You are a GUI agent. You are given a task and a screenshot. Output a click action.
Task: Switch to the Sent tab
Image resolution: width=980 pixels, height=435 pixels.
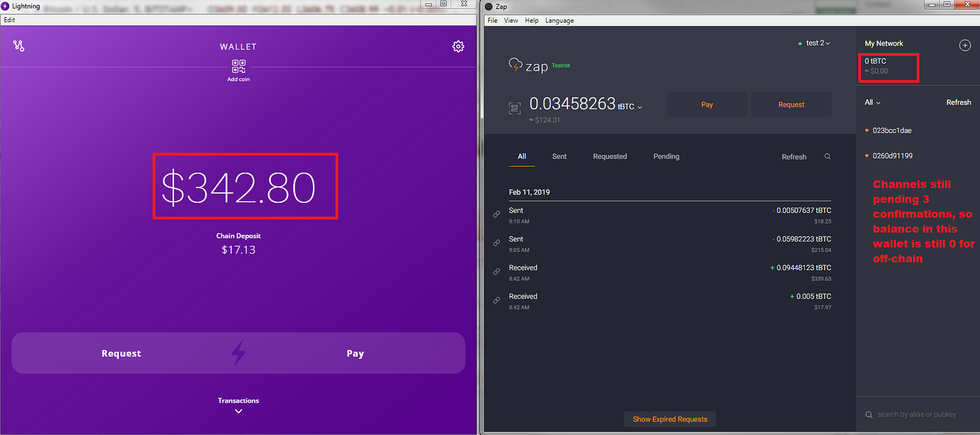(559, 156)
